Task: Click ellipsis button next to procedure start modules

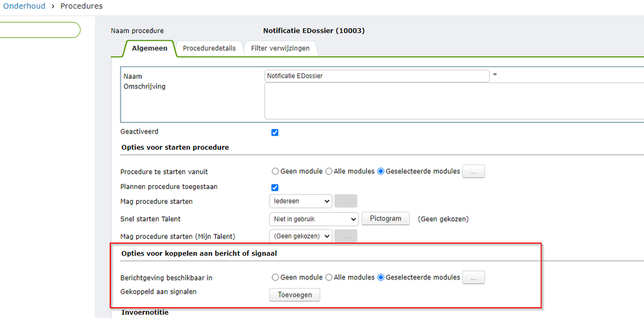Action: 474,172
